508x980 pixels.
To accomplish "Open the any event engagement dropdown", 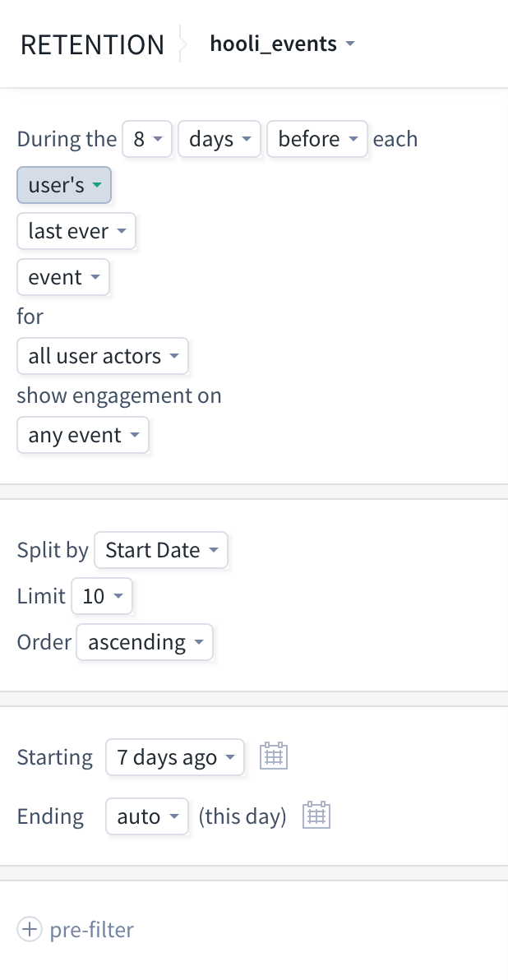I will [x=82, y=435].
